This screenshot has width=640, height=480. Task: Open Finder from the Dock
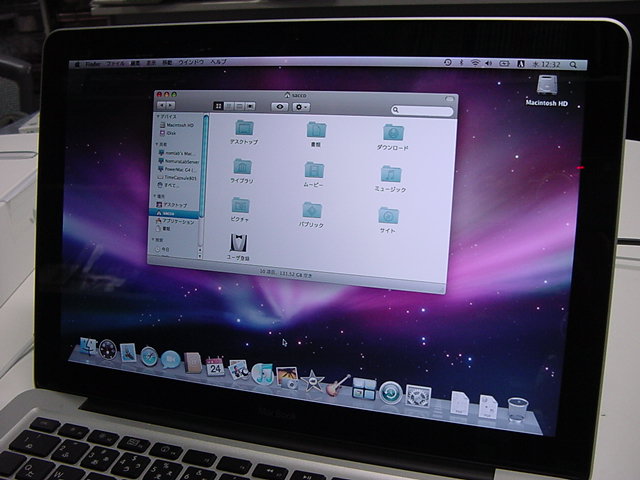[x=88, y=347]
